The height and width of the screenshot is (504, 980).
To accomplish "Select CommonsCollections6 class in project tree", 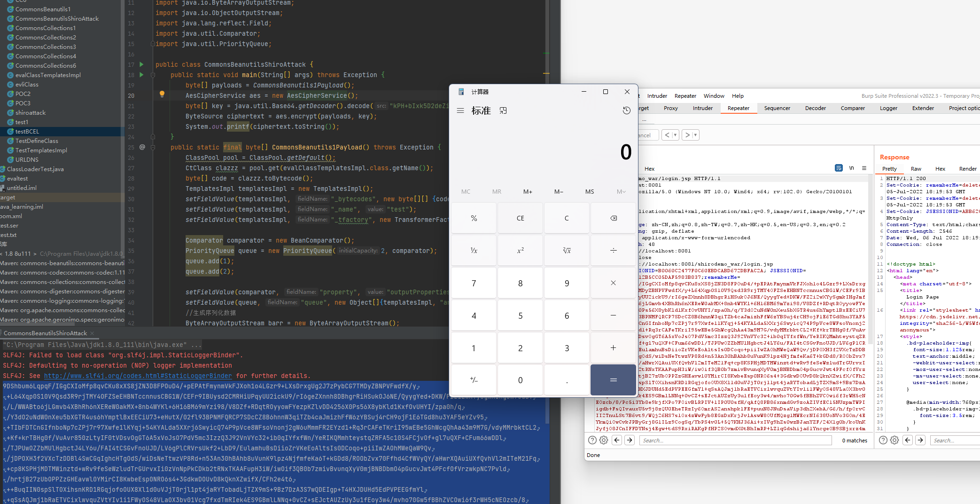I will point(46,65).
